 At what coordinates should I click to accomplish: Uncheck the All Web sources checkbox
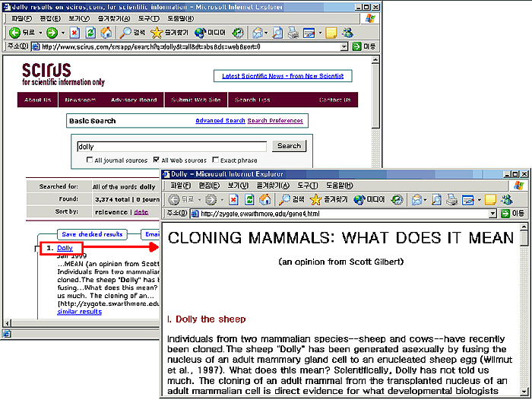click(156, 160)
